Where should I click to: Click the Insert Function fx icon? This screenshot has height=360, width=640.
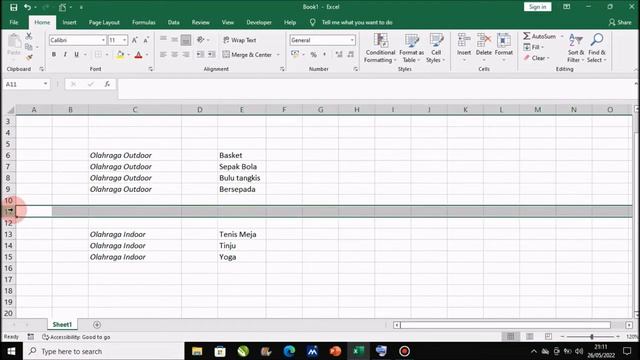[107, 84]
